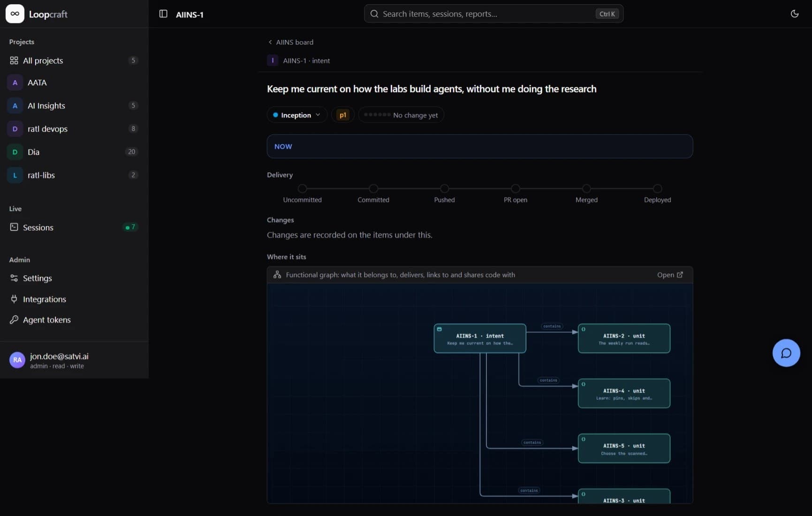Click the Sessions count badge 7

point(131,227)
